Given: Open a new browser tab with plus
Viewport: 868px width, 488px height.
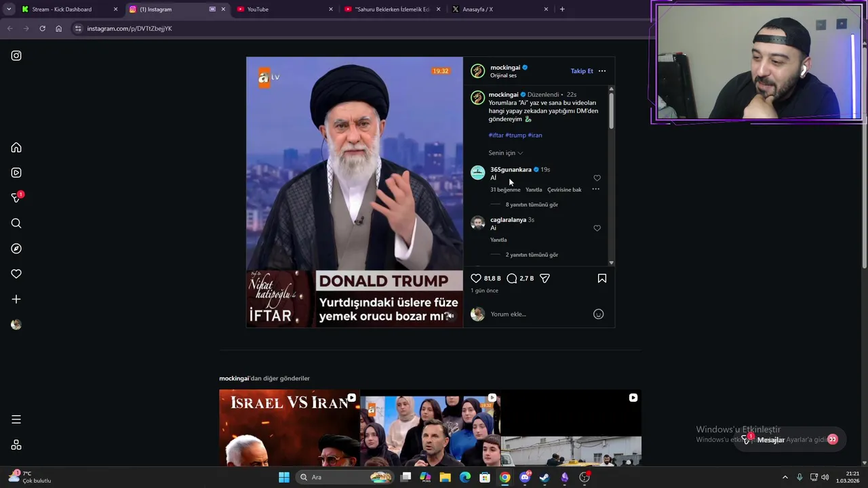Looking at the screenshot, I should click(x=562, y=9).
